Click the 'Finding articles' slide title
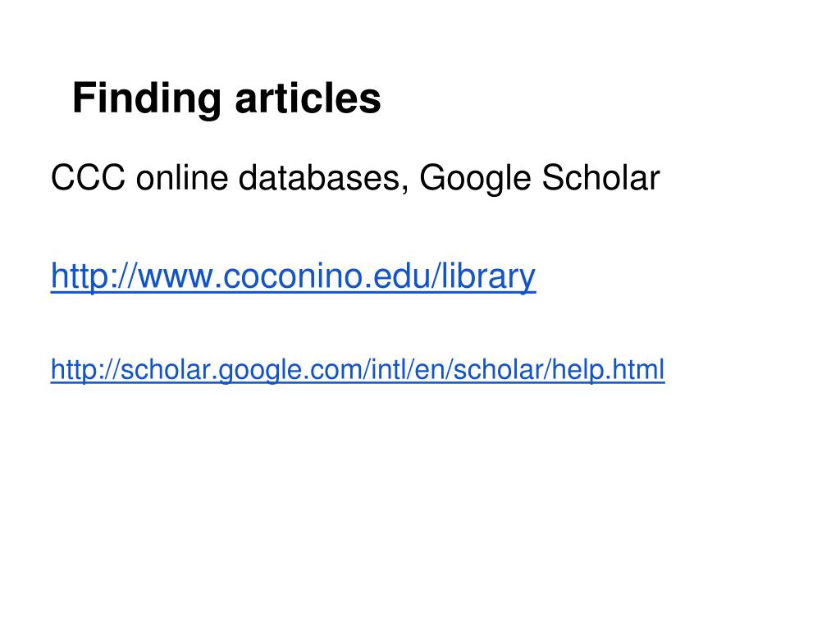The height and width of the screenshot is (630, 840). point(226,99)
